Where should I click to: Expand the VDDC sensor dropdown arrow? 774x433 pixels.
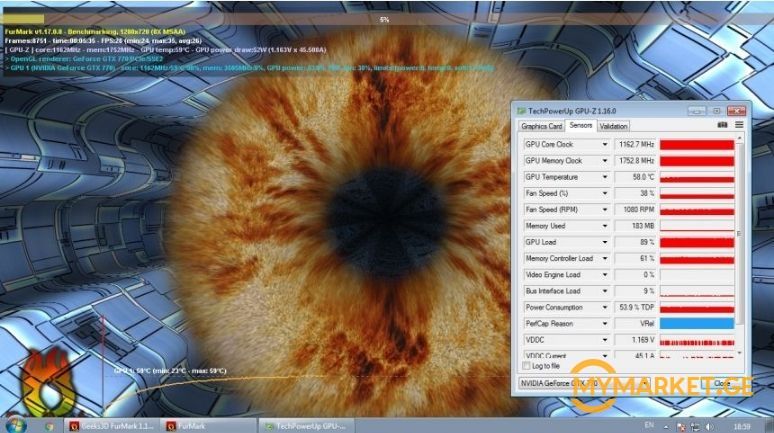coord(605,340)
